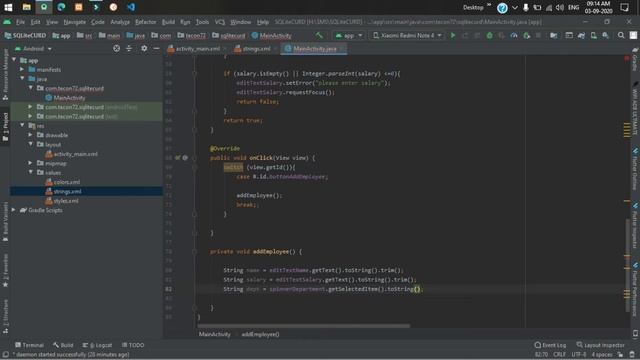Click the Attach Debugger to Android Process icon
The width and height of the screenshot is (640, 360).
point(526,36)
